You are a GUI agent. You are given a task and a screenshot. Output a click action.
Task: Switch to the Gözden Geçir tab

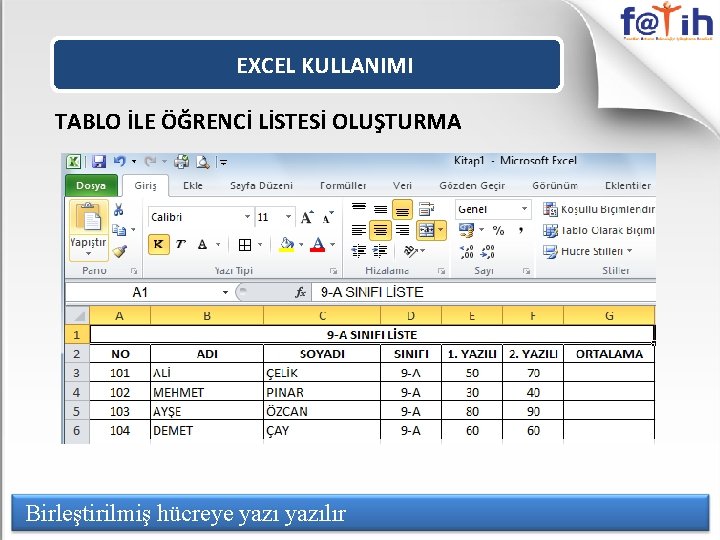tap(472, 186)
